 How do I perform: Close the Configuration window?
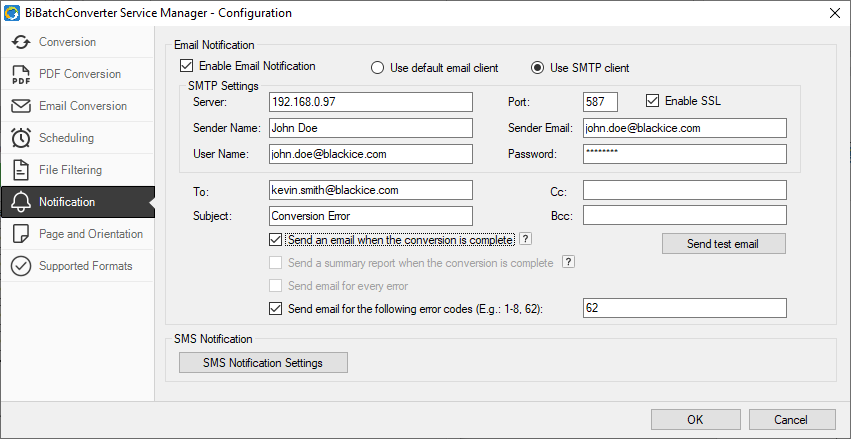pos(836,13)
